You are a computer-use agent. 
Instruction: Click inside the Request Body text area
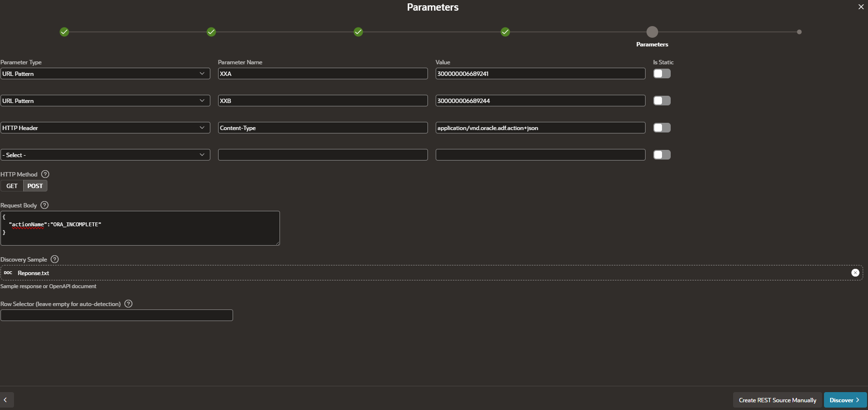[140, 228]
